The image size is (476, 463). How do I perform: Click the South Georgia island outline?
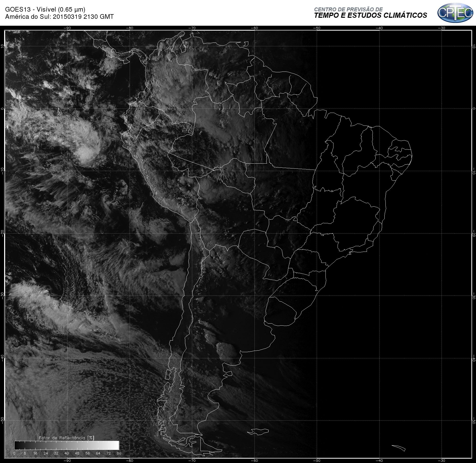(399, 448)
